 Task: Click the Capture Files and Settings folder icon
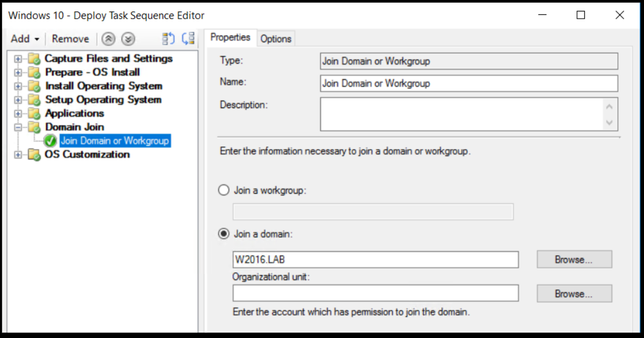33,59
